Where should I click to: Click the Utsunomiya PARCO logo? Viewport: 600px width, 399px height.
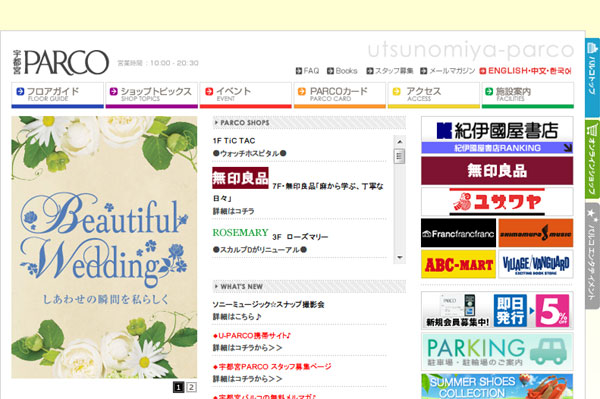60,62
